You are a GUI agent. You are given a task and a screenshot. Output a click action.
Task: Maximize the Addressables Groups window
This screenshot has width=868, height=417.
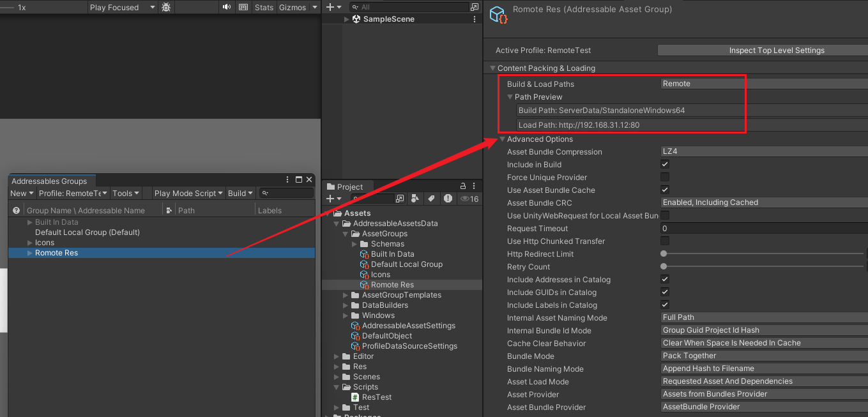pyautogui.click(x=299, y=181)
